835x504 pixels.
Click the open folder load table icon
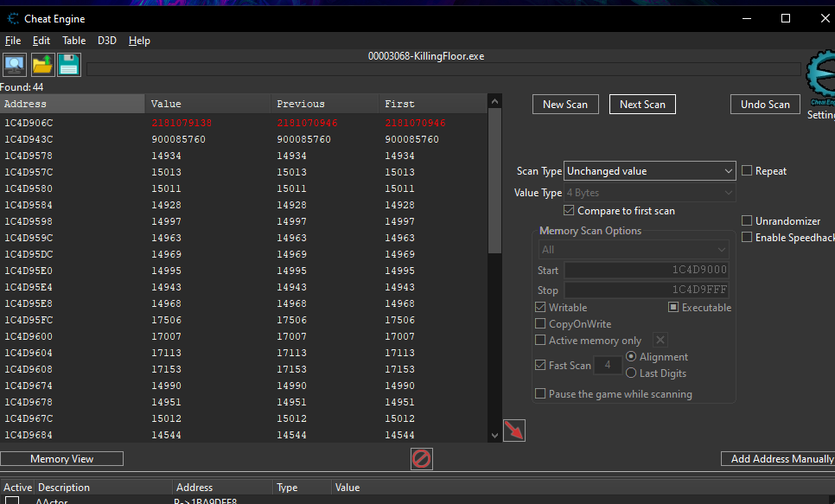[x=42, y=64]
